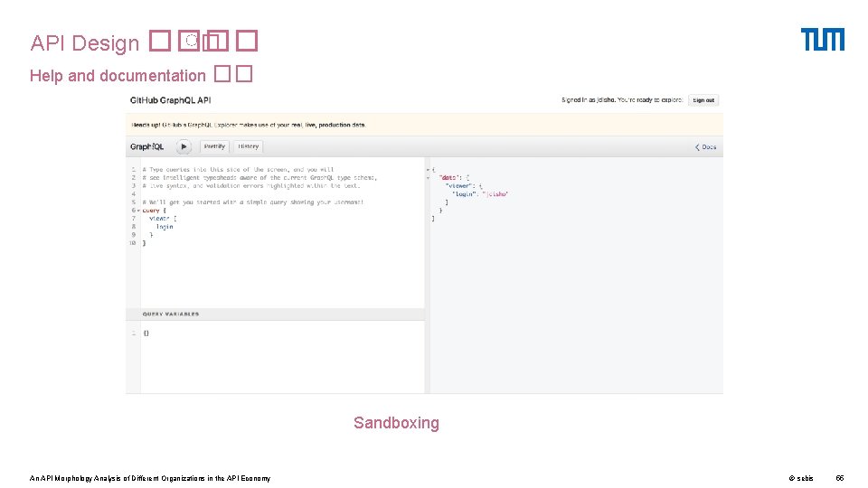This screenshot has width=868, height=488.
Task: Click inside the query variables editor
Action: 282,357
